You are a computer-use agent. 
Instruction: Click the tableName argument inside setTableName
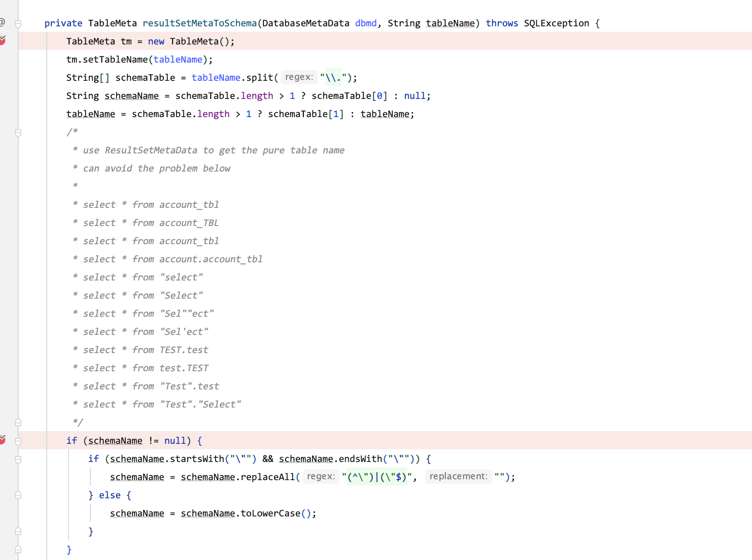178,59
